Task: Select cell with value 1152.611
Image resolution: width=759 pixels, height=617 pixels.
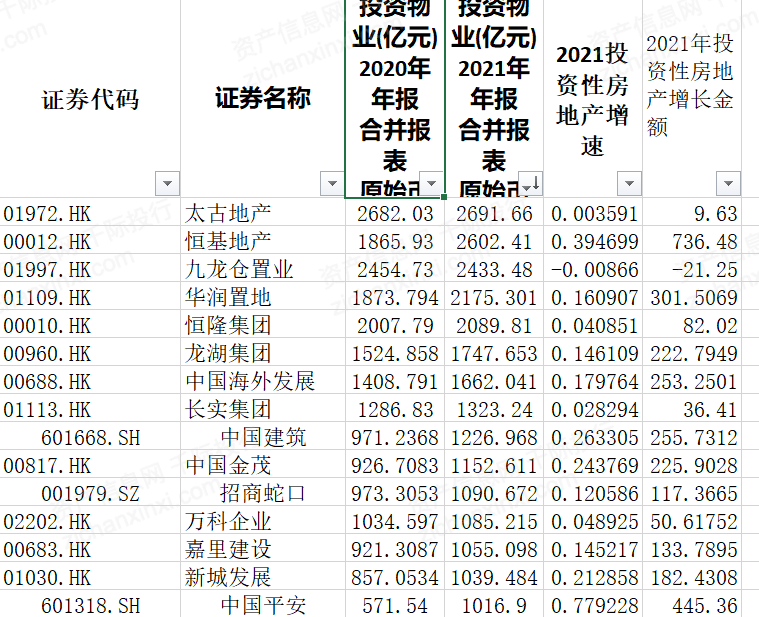Action: pyautogui.click(x=494, y=465)
